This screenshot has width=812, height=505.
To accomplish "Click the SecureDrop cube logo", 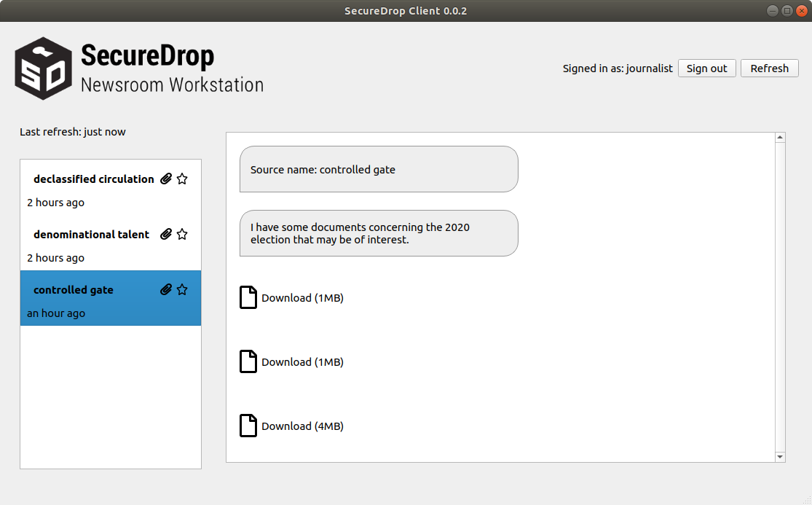I will (x=44, y=68).
